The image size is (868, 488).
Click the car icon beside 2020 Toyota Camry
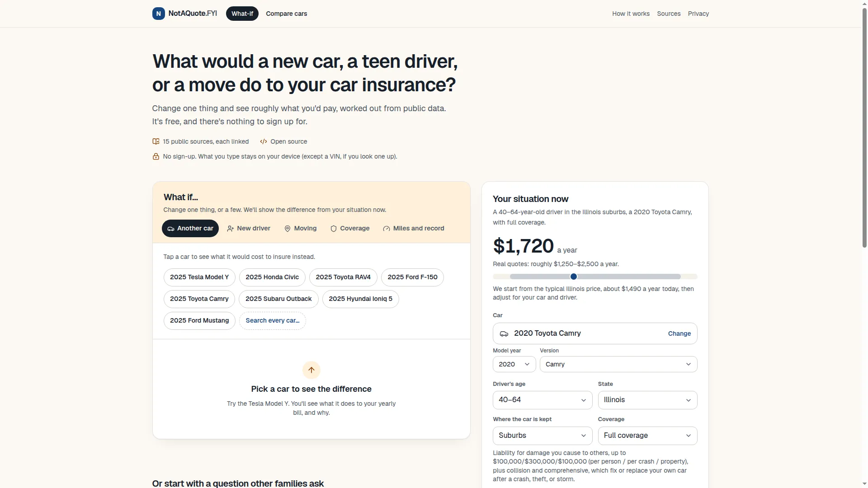(x=504, y=333)
